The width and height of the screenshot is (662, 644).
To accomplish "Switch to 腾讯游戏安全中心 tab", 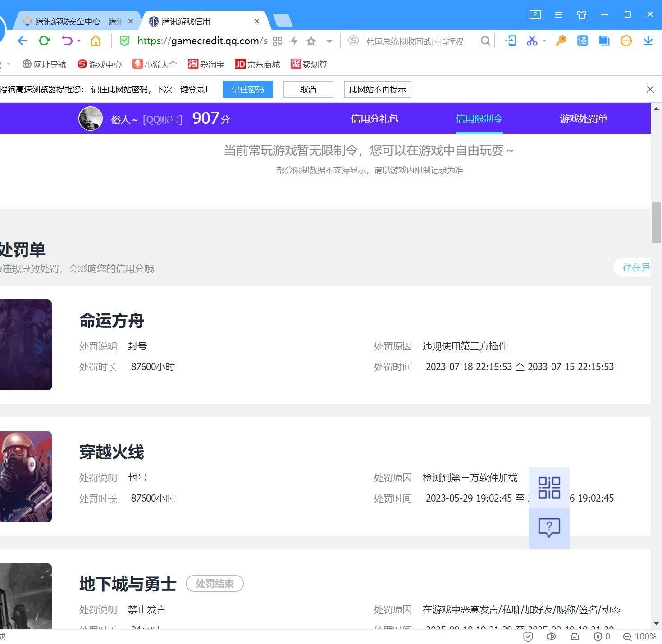I will (x=75, y=21).
